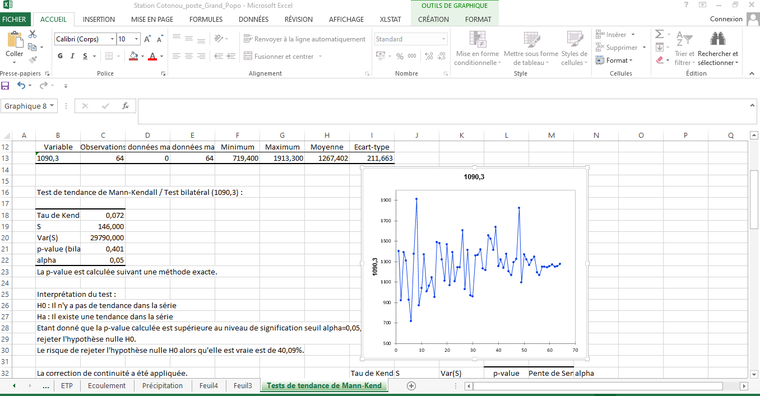Increase font size with larger A
Screen dimensions: 760x396
click(x=147, y=39)
